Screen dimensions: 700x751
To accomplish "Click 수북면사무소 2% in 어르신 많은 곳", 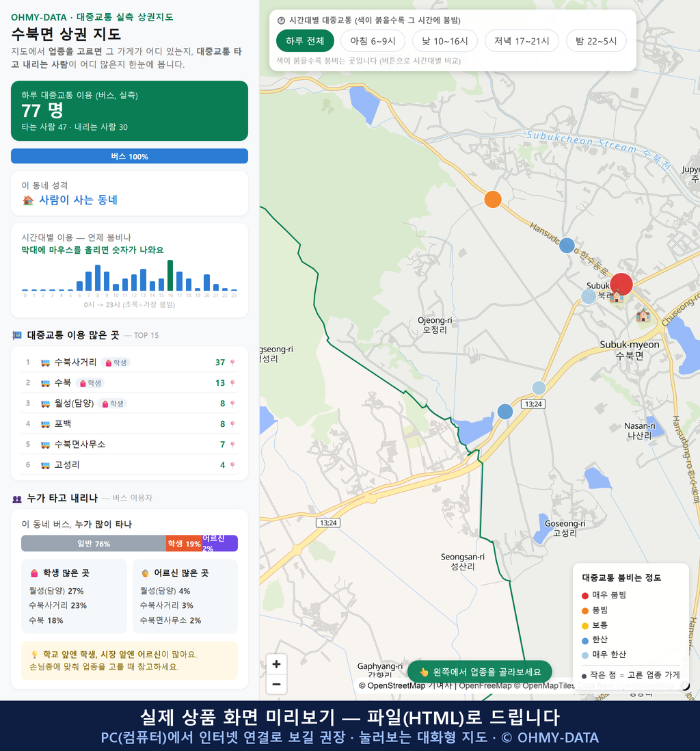I will [x=170, y=620].
